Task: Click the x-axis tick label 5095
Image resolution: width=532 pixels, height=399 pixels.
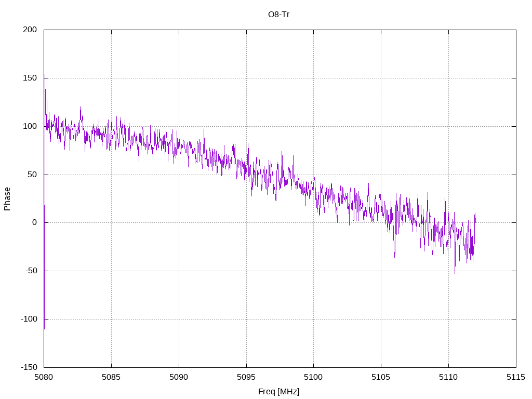Action: click(246, 377)
